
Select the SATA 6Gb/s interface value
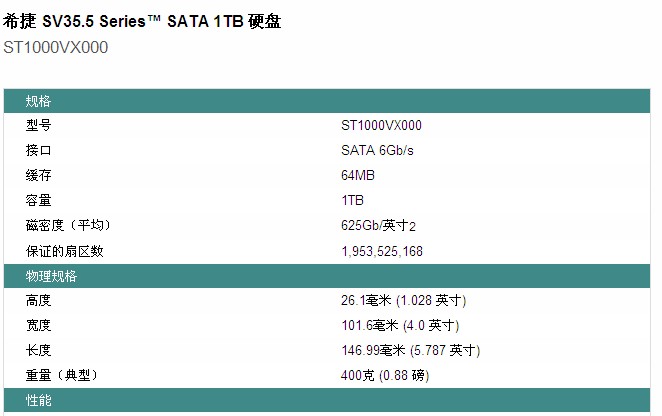[x=377, y=151]
